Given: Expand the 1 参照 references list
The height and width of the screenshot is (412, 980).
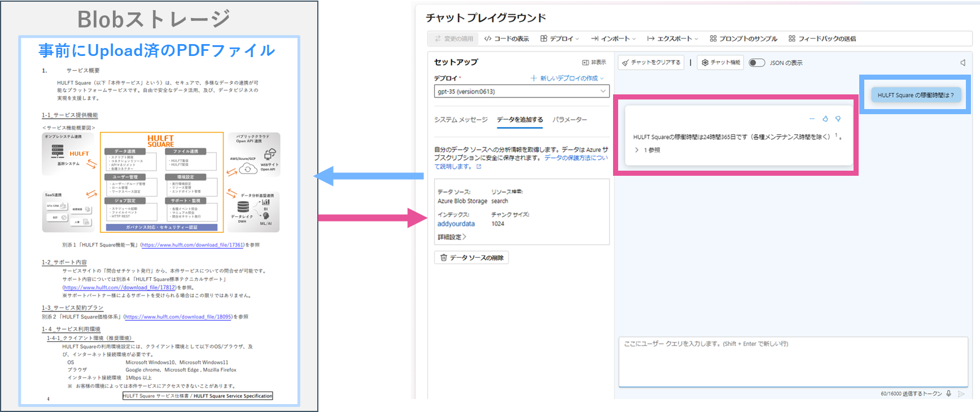Looking at the screenshot, I should click(x=647, y=150).
